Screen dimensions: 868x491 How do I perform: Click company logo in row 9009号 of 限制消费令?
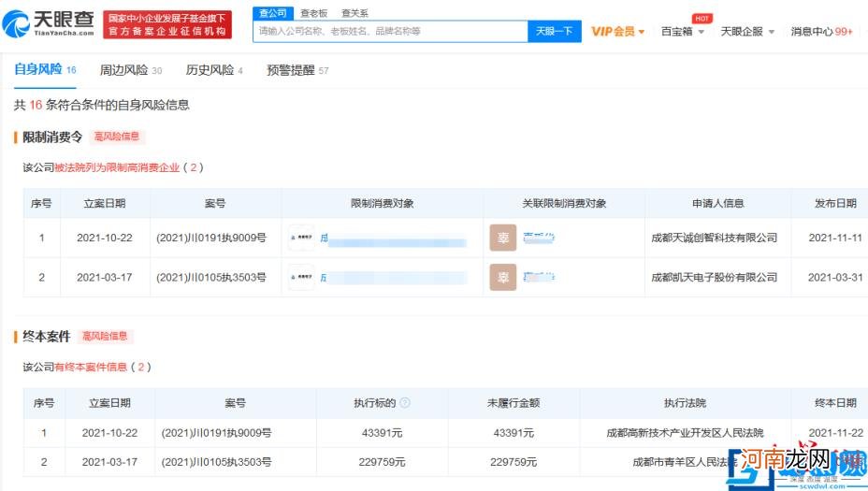[x=302, y=238]
